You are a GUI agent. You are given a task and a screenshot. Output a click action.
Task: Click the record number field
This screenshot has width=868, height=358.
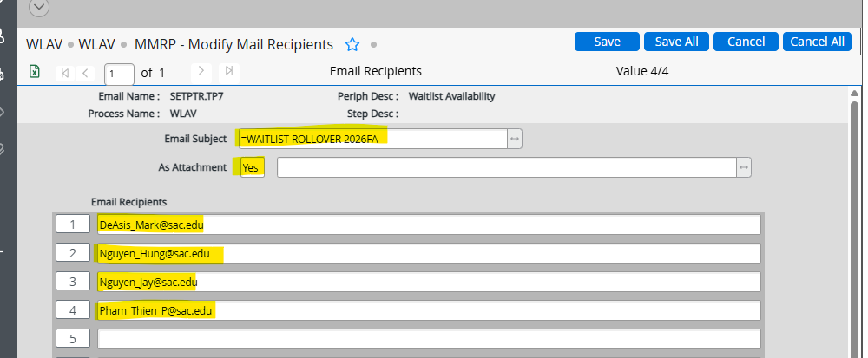click(x=119, y=73)
